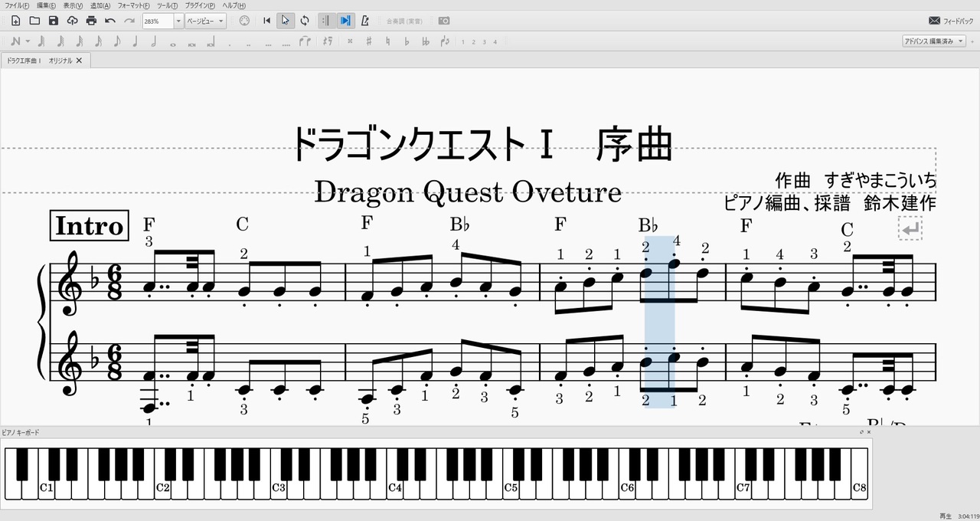Open 追加(A) menu

100,5
